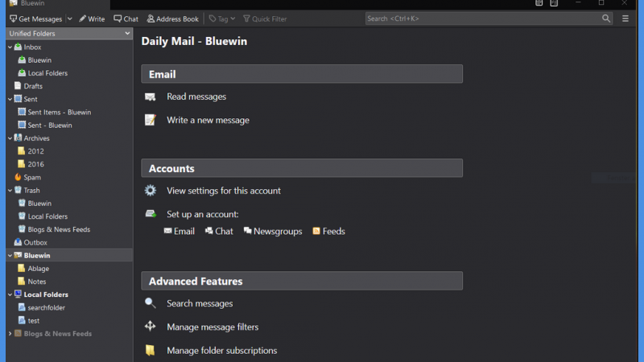This screenshot has height=362, width=644.
Task: Open the hamburger application menu
Action: 625,19
